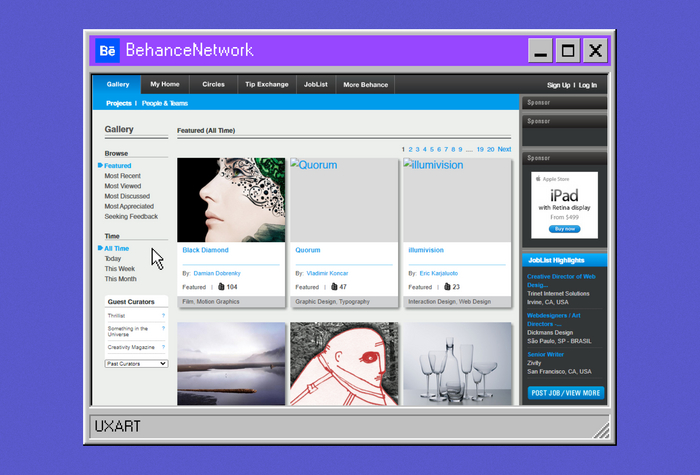Open Damian Dobrenky's profile

tap(217, 273)
